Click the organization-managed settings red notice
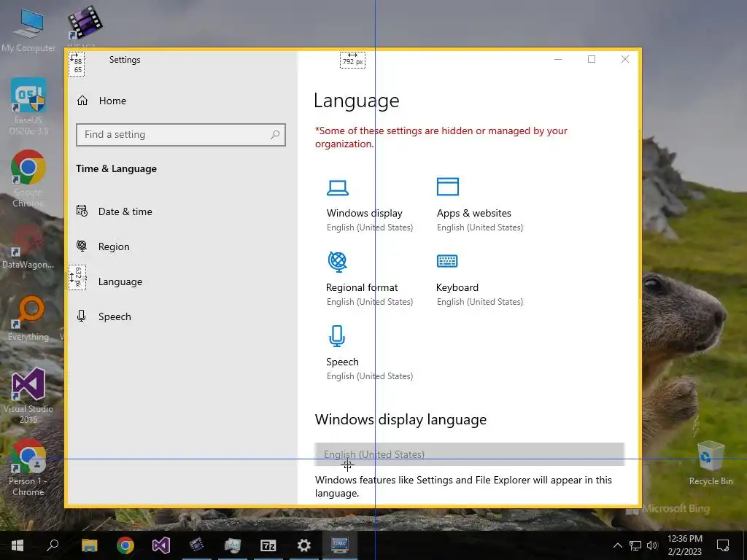Screen dimensions: 747x560 click(441, 137)
